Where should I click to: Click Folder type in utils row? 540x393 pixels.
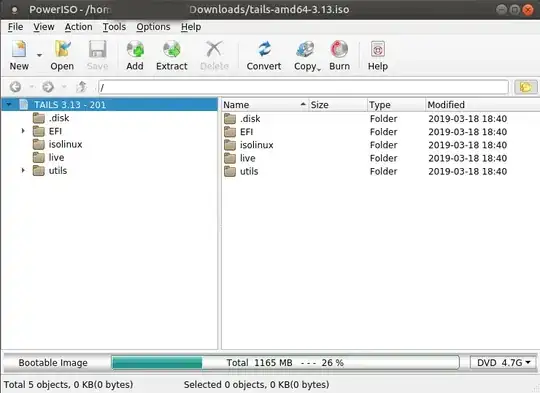pyautogui.click(x=383, y=171)
